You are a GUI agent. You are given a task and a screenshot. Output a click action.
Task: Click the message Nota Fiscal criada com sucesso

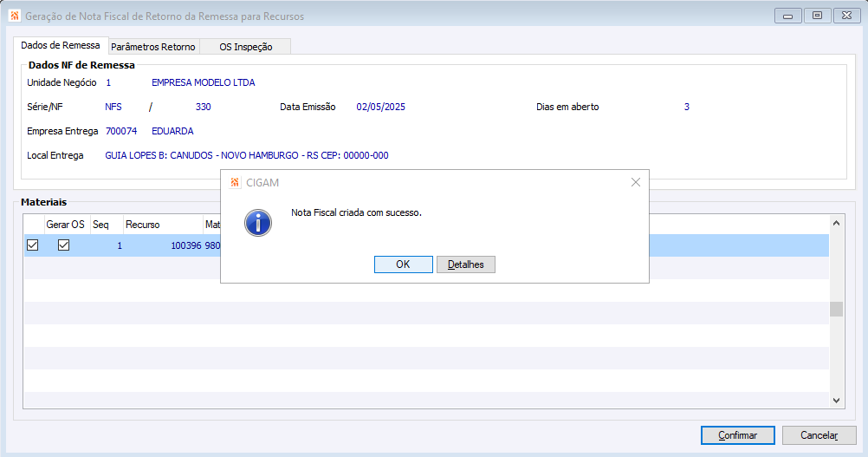(x=357, y=212)
